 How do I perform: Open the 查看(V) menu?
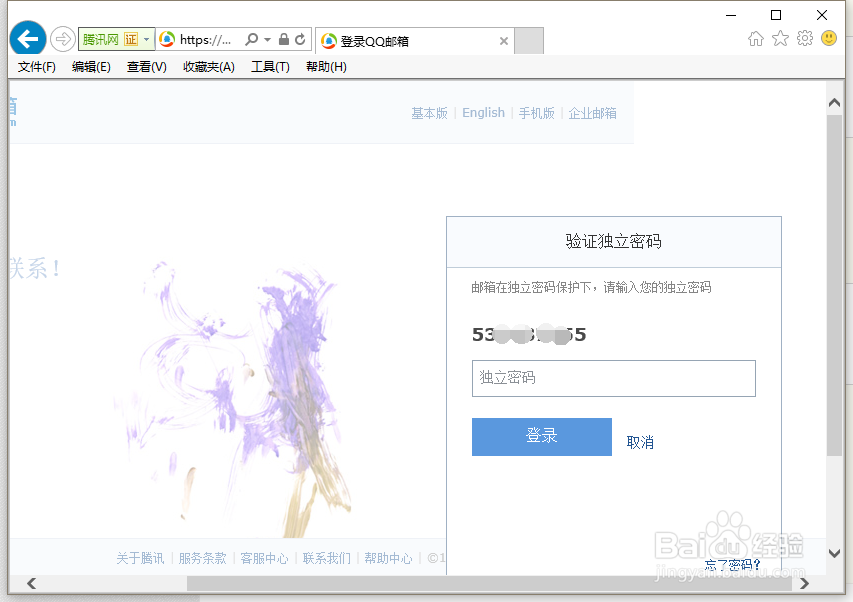(x=147, y=67)
